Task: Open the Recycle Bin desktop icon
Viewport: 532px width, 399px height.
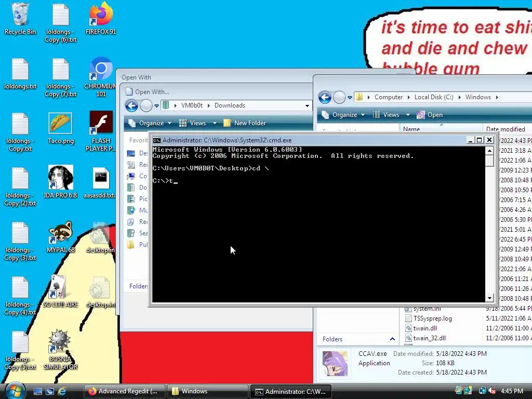Action: coord(20,19)
